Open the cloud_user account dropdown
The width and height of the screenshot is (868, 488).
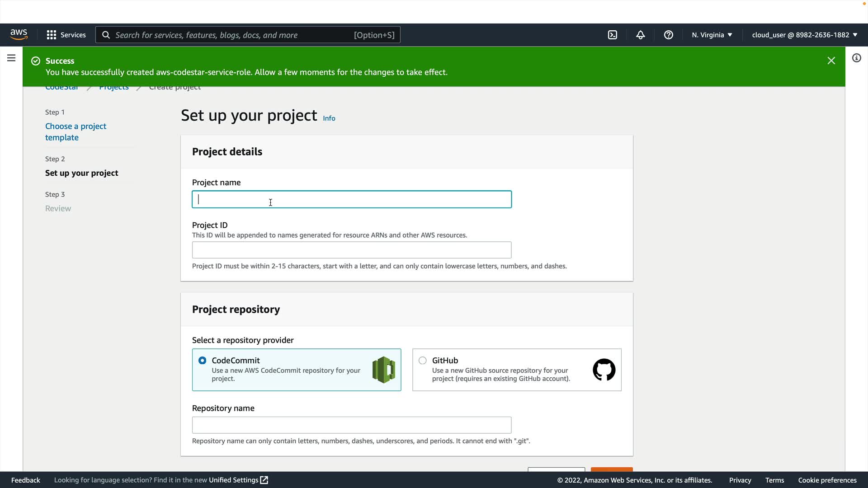[x=804, y=35]
